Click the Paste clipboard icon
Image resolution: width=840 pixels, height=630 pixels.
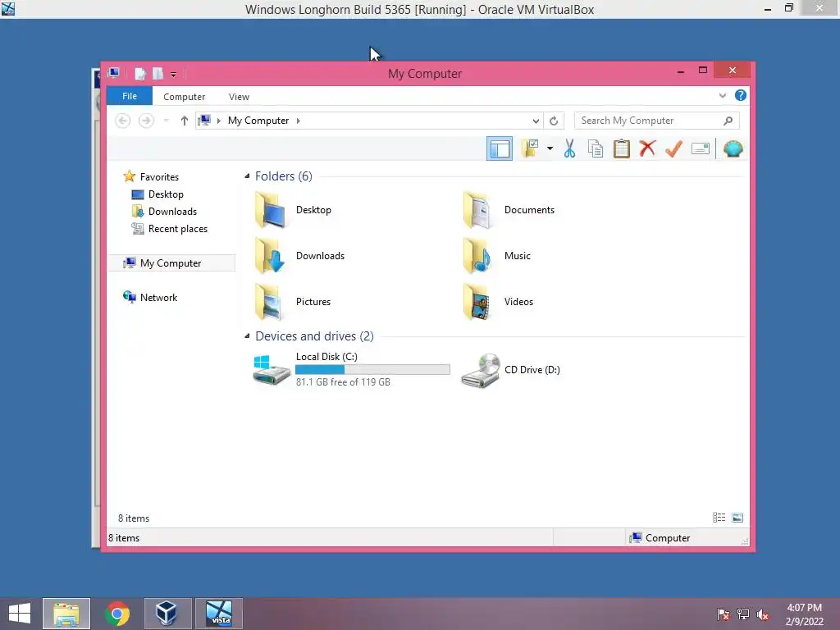(622, 149)
